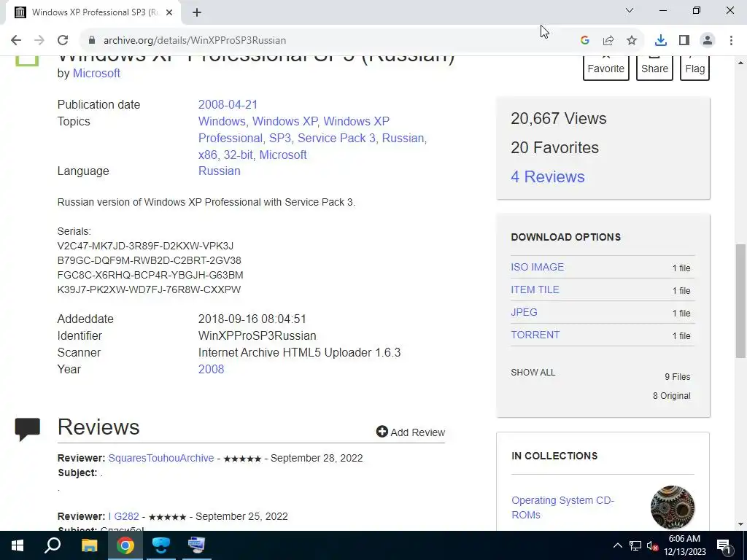Open Windows taskbar search
The height and width of the screenshot is (560, 747).
point(53,545)
